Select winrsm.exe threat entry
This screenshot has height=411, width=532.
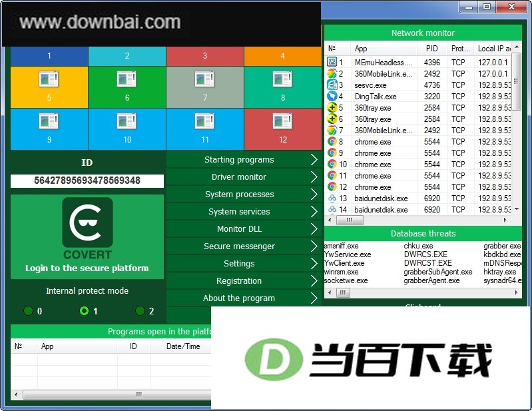tap(341, 272)
